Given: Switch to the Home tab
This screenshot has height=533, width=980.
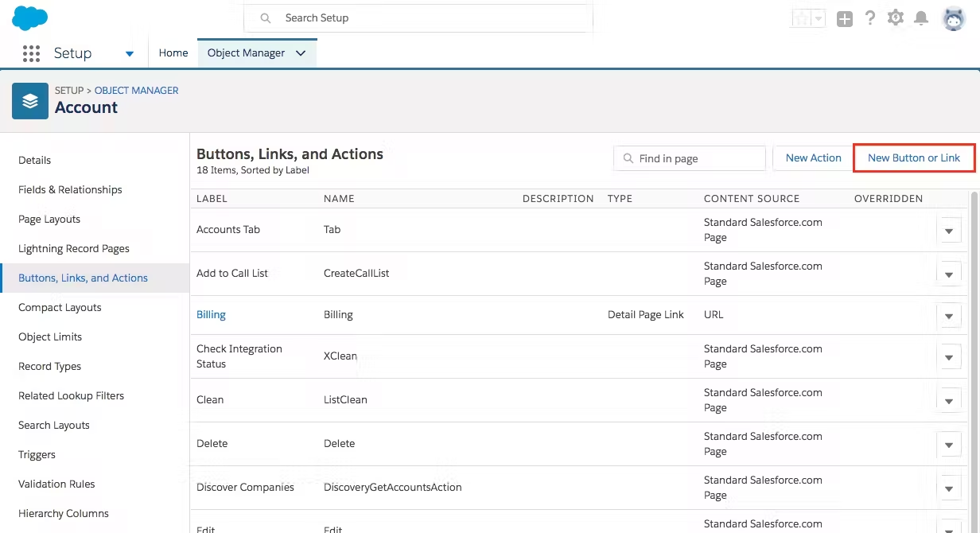Looking at the screenshot, I should [x=173, y=53].
